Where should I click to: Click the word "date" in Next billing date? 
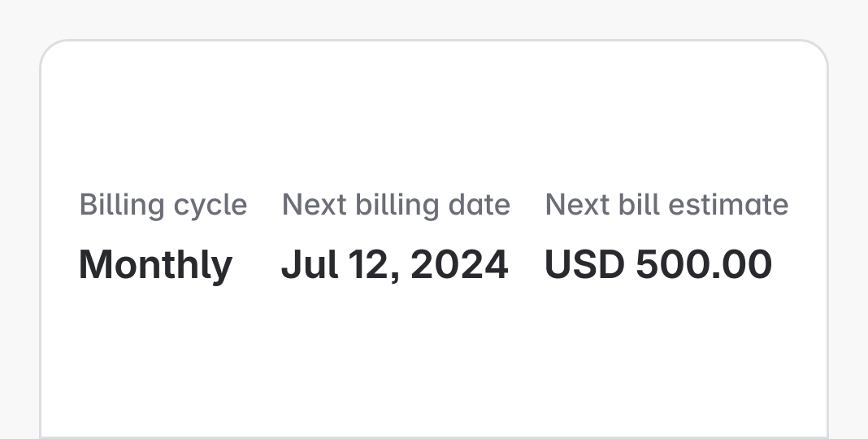click(479, 204)
